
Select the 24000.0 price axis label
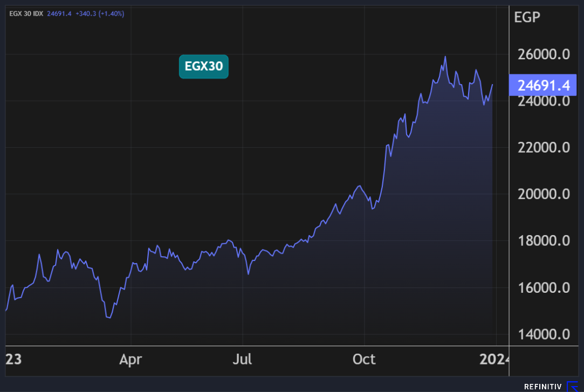543,101
